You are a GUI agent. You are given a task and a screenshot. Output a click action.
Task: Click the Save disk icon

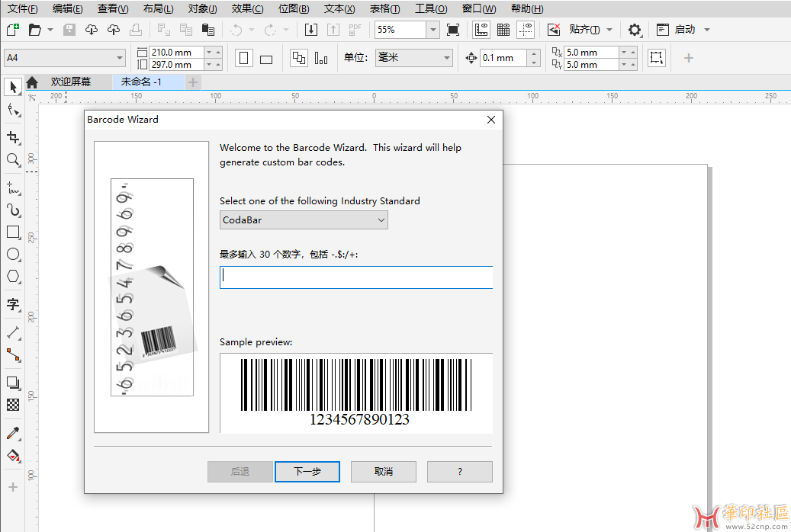69,30
